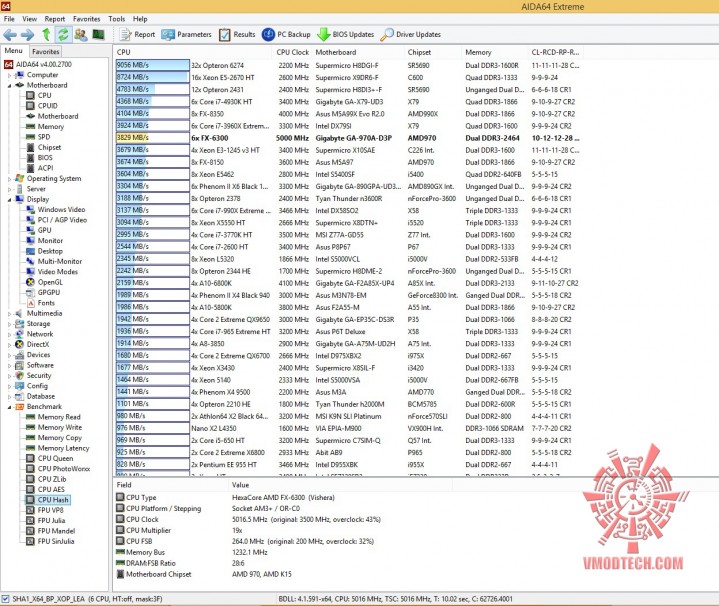Select the 32x Opteron 6274 row
This screenshot has height=606, width=719.
(x=348, y=66)
